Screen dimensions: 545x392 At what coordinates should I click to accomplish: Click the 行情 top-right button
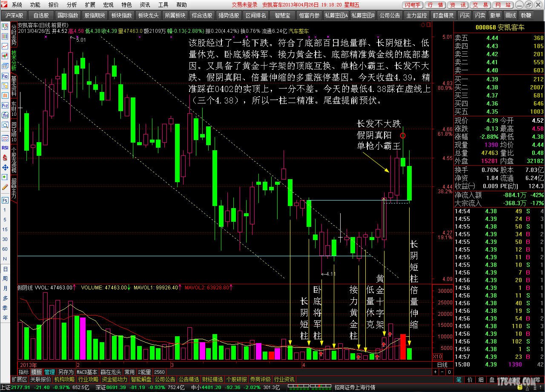pyautogui.click(x=435, y=5)
